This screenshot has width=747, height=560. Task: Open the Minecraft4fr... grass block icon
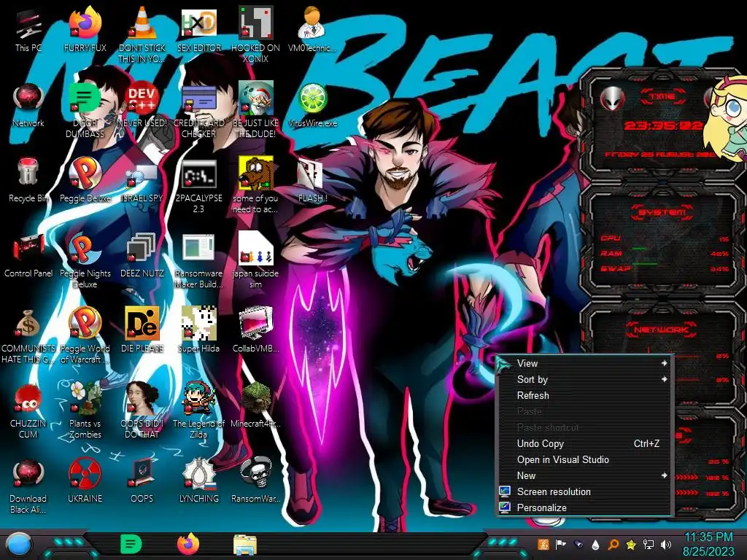(256, 399)
